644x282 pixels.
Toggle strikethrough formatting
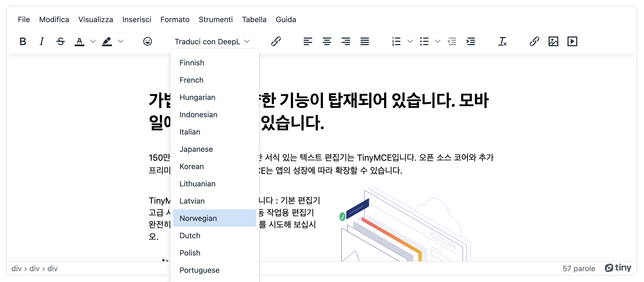coord(61,42)
